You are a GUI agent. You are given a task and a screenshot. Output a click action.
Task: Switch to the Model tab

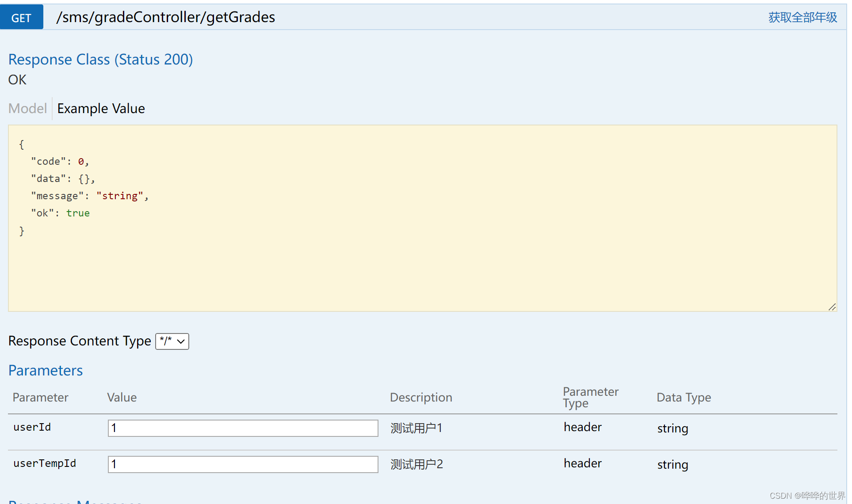[x=27, y=109]
